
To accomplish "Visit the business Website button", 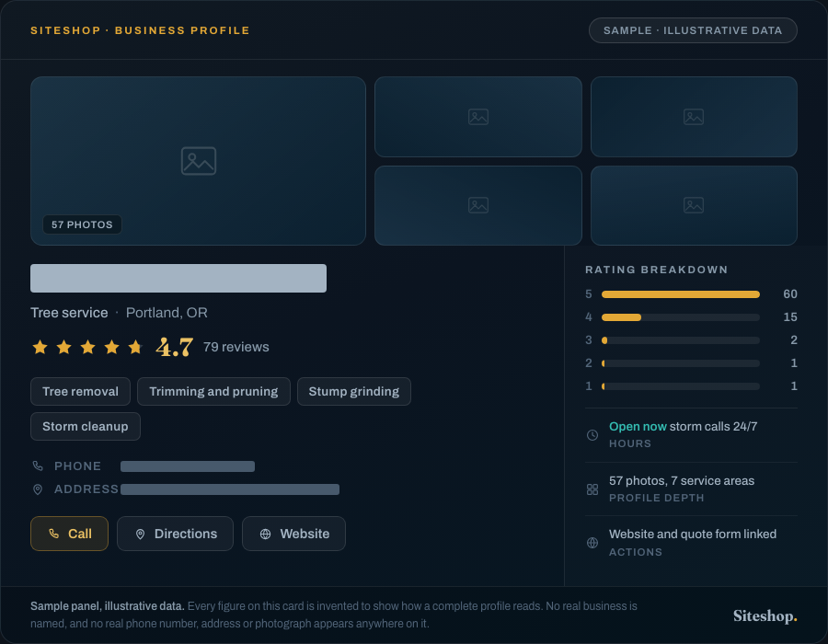I will tap(293, 534).
